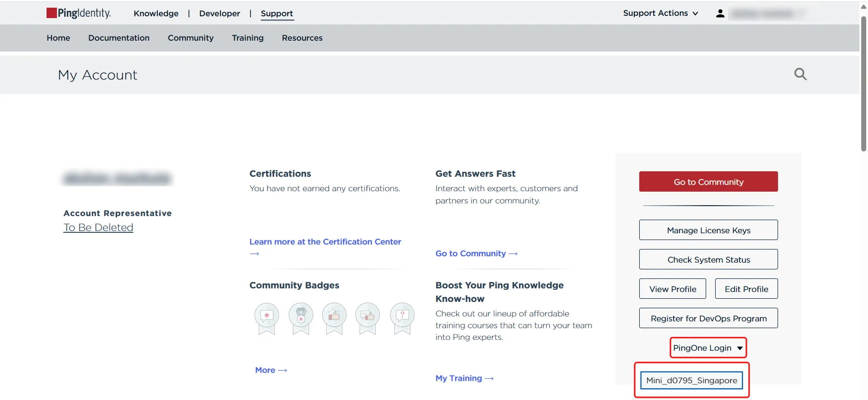Click the Get Answers Fast heading
The height and width of the screenshot is (400, 868).
click(x=475, y=174)
